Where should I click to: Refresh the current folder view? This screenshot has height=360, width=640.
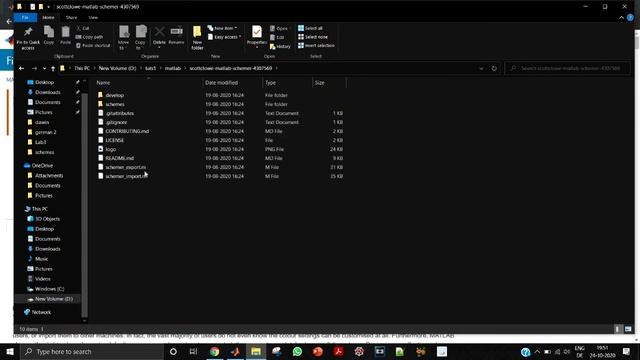494,68
